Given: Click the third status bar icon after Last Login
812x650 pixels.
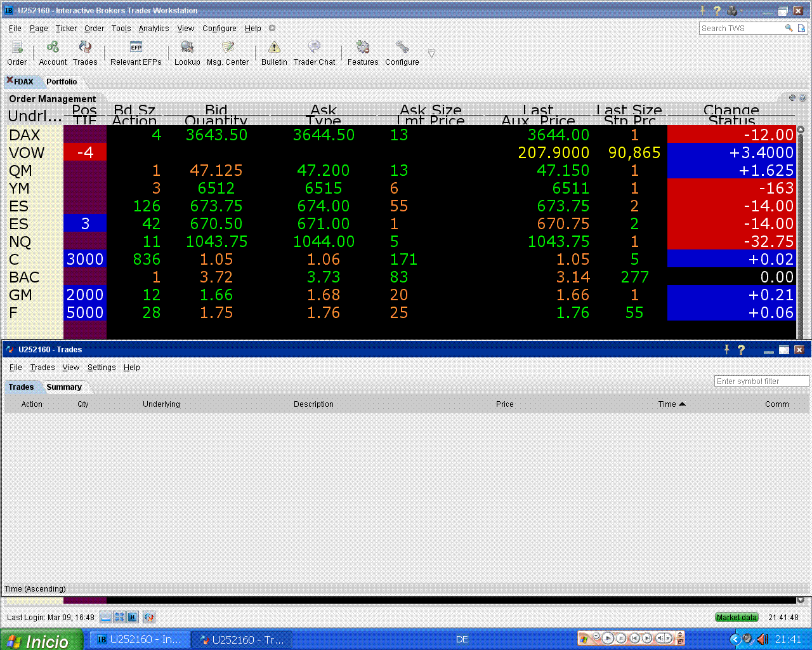Looking at the screenshot, I should (x=133, y=617).
